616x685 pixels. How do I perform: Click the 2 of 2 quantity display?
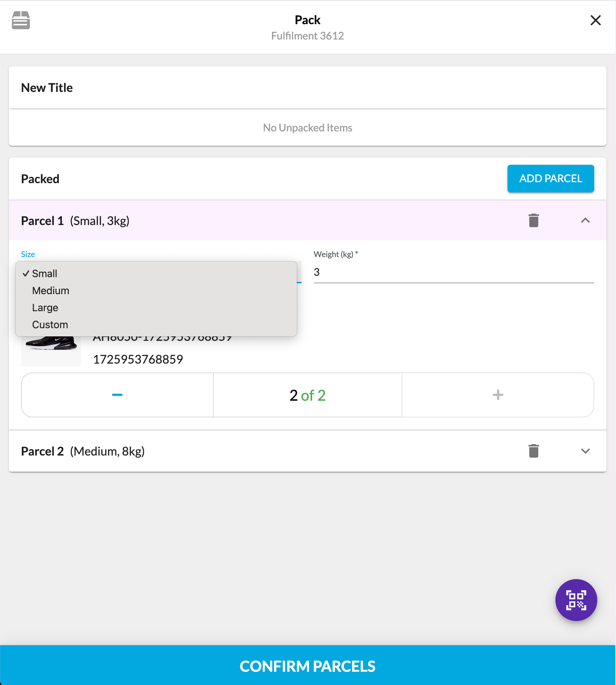307,395
